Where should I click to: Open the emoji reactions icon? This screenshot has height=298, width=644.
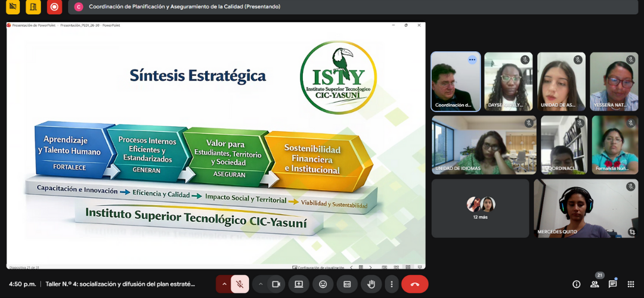coord(323,284)
